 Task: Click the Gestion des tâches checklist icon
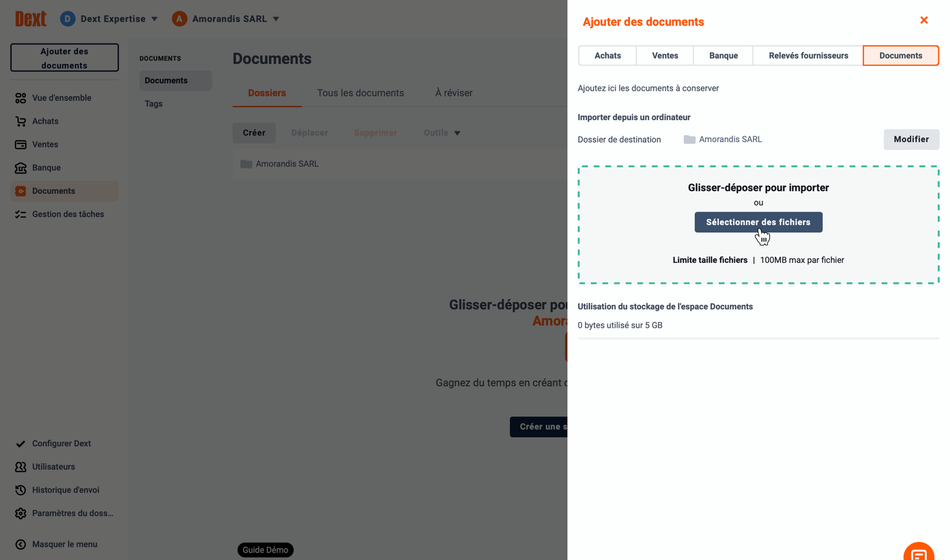tap(20, 214)
